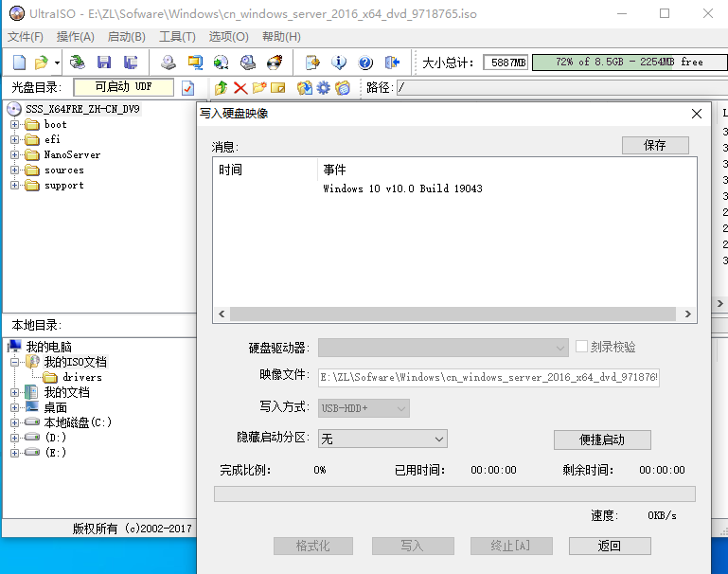Click the Convert image toolbar icon
This screenshot has width=728, height=574.
[195, 63]
